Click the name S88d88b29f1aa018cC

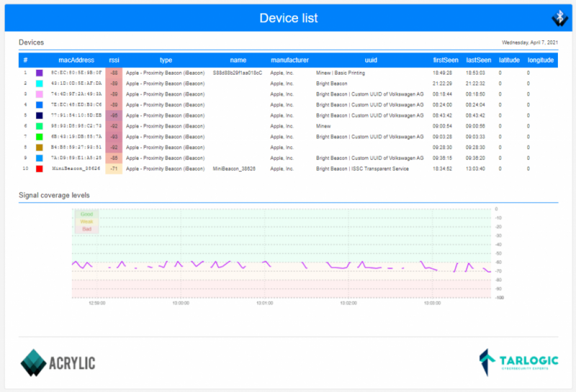238,73
